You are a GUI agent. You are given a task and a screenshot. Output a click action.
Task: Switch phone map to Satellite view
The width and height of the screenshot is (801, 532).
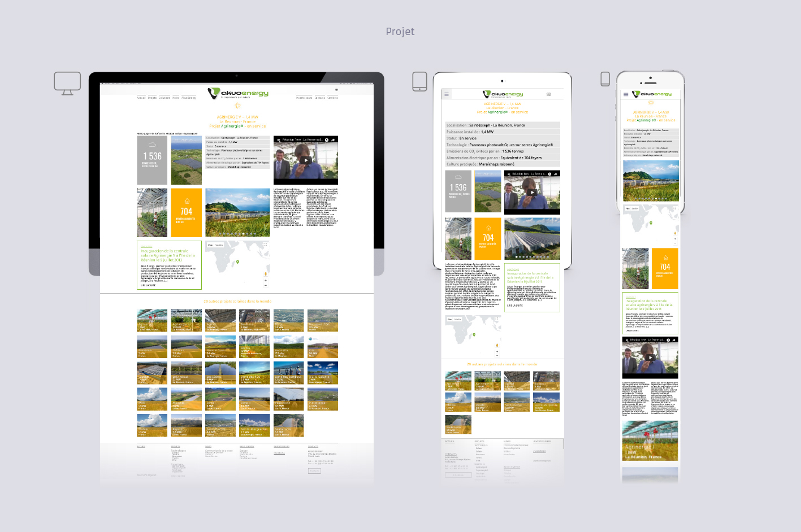635,208
